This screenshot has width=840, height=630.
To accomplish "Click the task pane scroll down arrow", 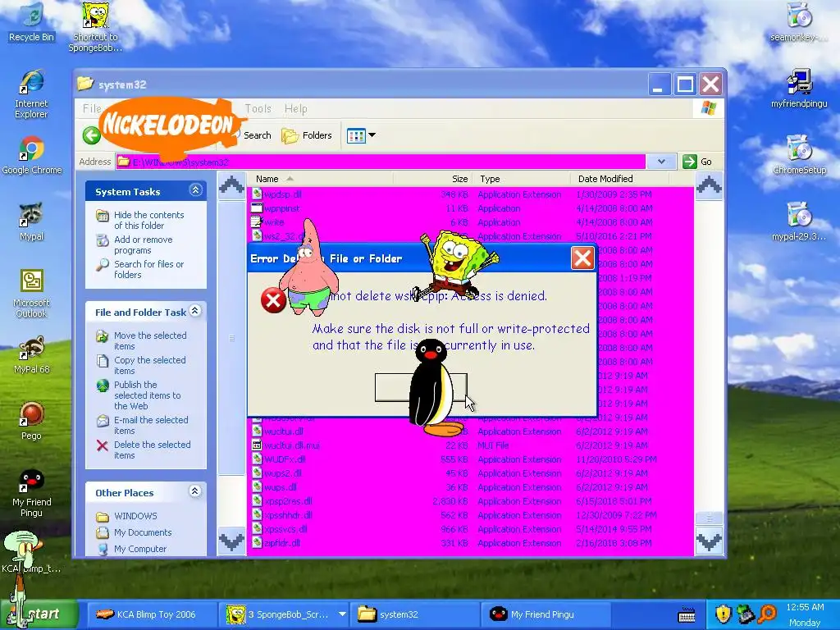I will tap(231, 541).
